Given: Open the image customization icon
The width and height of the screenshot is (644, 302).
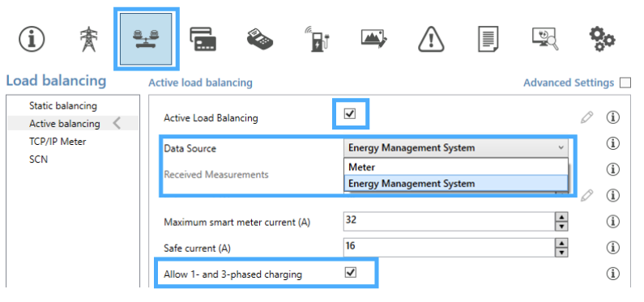Looking at the screenshot, I should (x=373, y=38).
